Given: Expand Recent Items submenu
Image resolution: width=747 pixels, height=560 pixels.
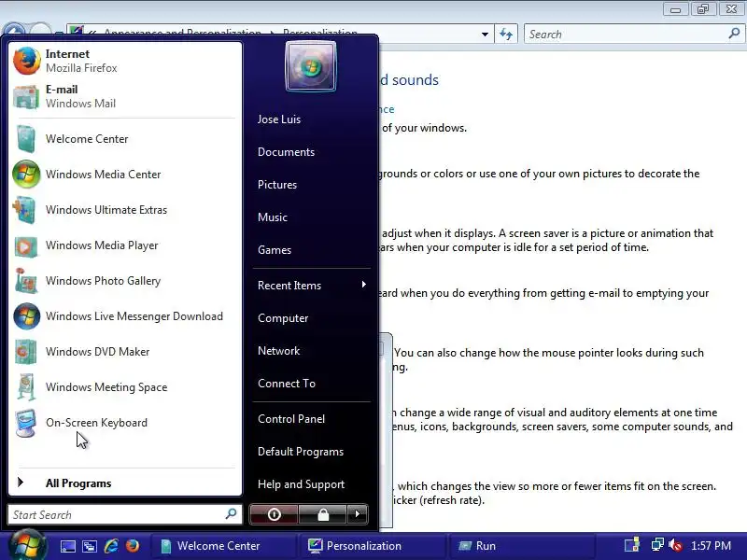Looking at the screenshot, I should (311, 286).
